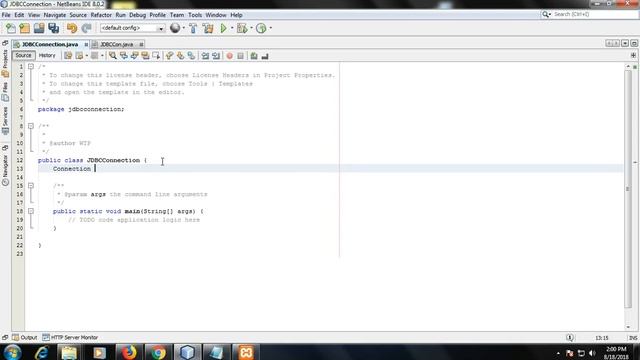Expand the Debug Project dropdown arrow
Image resolution: width=640 pixels, height=360 pixels.
click(x=251, y=28)
